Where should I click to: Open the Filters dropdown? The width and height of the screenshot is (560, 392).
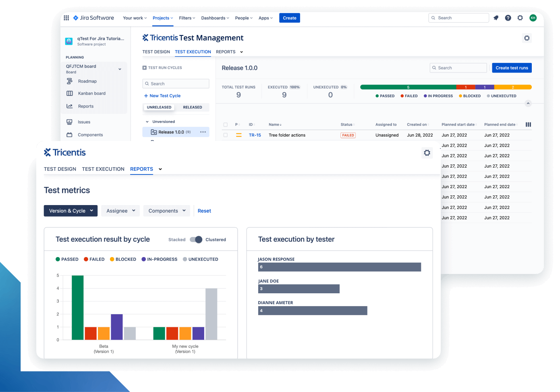tap(187, 18)
